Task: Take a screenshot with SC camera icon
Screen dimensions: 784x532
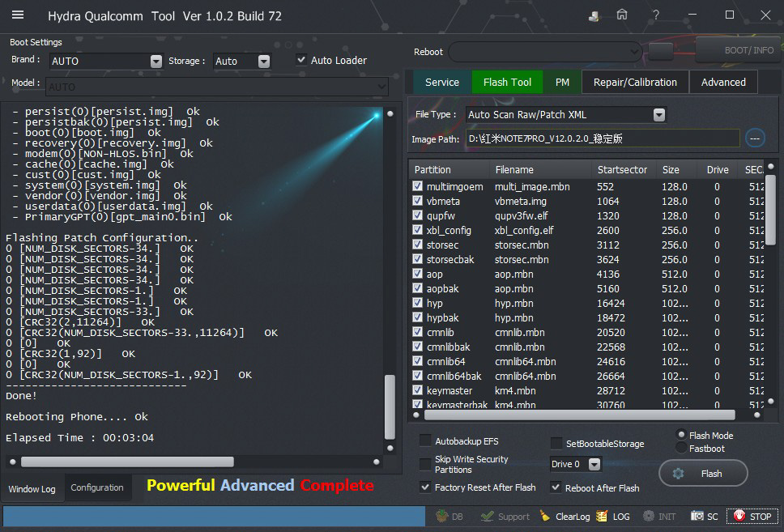Action: (704, 517)
